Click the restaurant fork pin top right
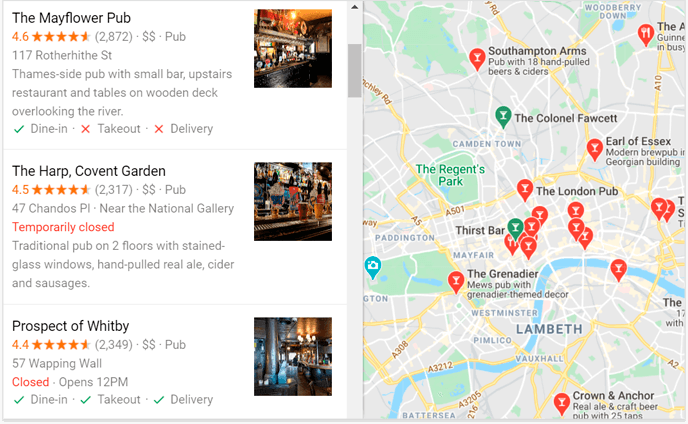 [645, 34]
